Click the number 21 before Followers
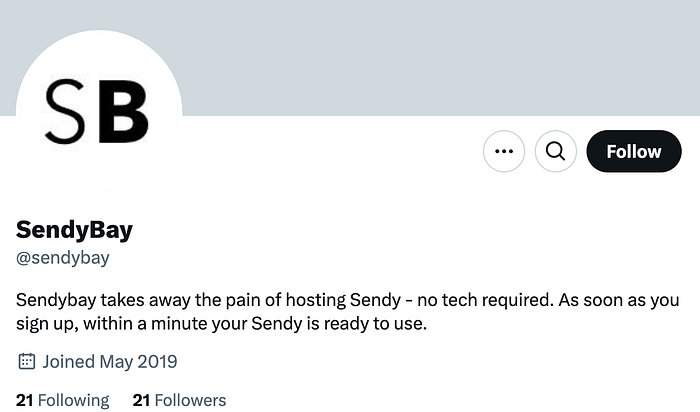Image resolution: width=700 pixels, height=412 pixels. pos(141,400)
